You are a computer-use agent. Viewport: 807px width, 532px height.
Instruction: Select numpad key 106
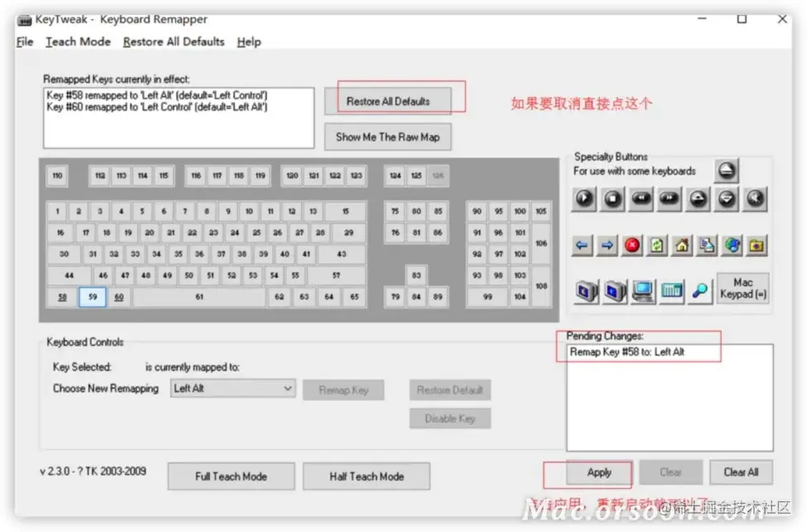pyautogui.click(x=541, y=243)
